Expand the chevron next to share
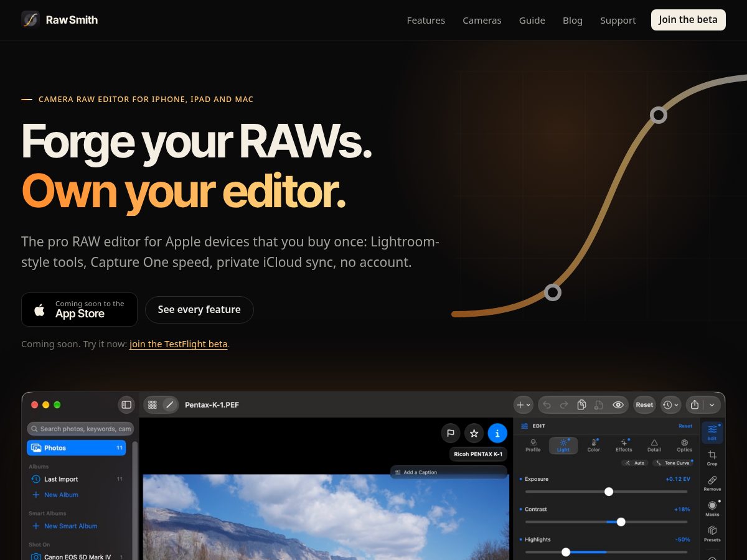The image size is (747, 560). tap(712, 405)
